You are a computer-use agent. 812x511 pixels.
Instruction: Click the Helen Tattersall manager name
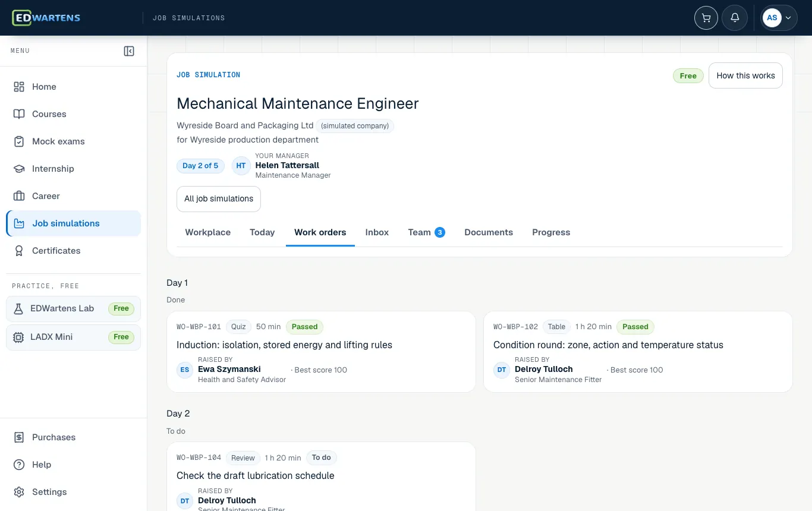pos(287,165)
